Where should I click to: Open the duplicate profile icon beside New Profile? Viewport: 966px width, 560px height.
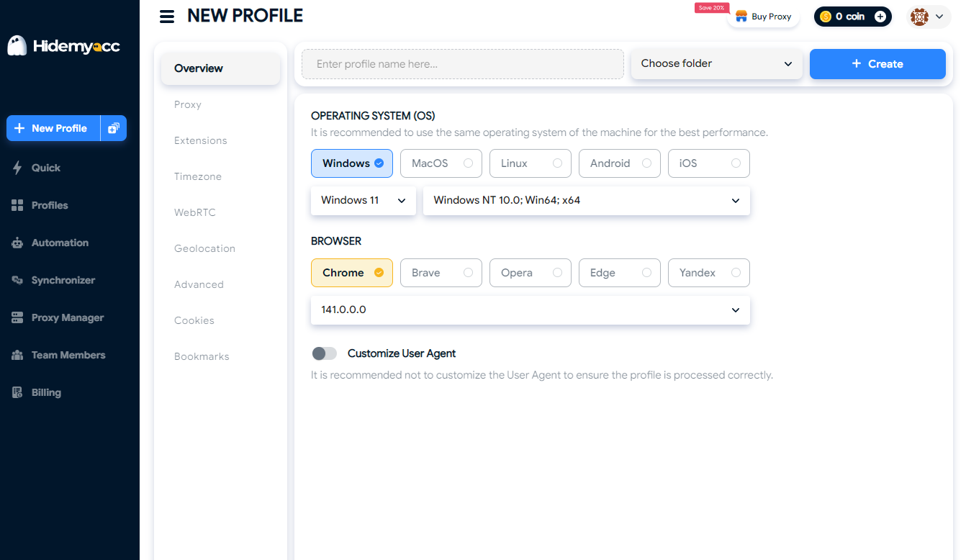pyautogui.click(x=114, y=128)
